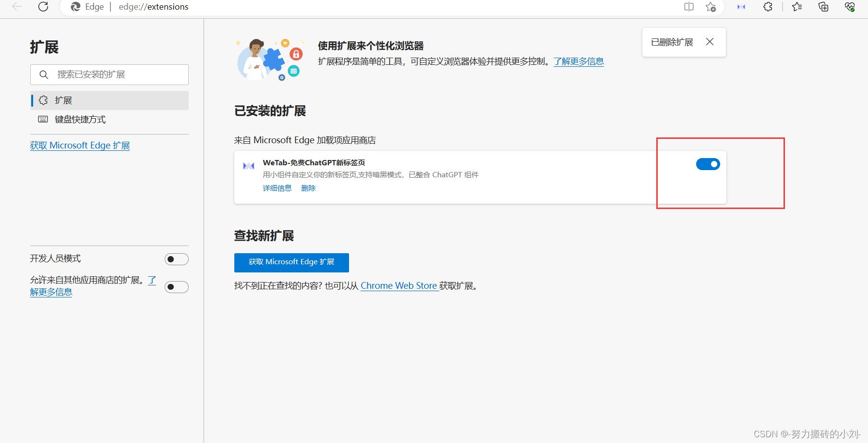The image size is (868, 443).
Task: Enable 开发人员模式 toggle
Action: (x=177, y=259)
